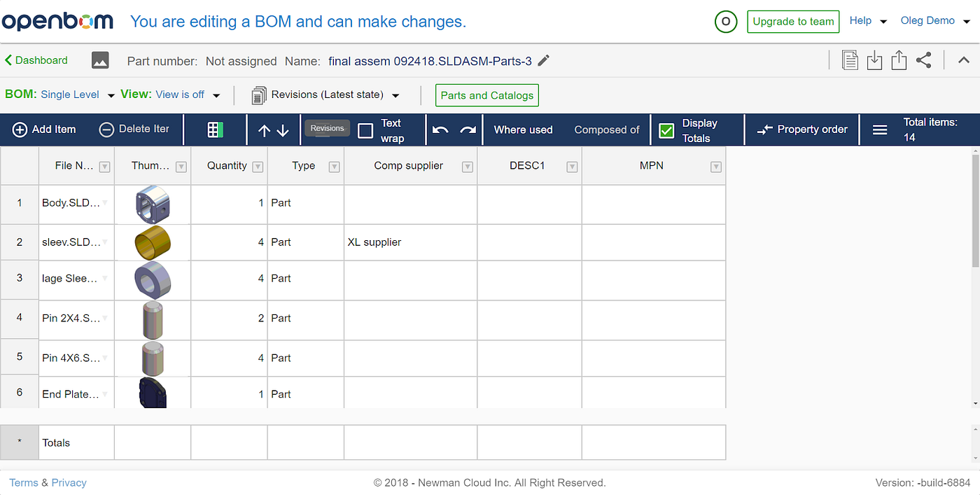Click the Pin 2X4 thumbnail
The image size is (980, 495).
tap(153, 319)
